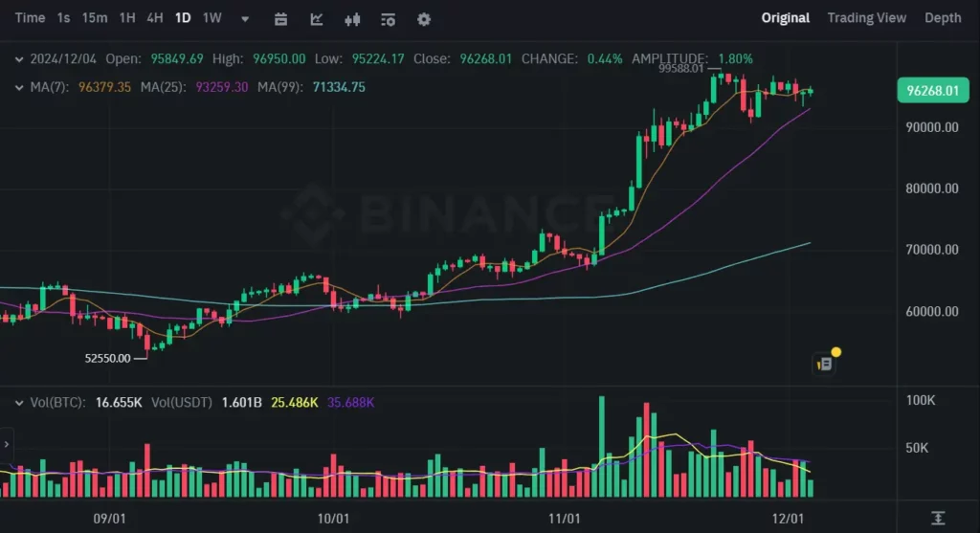Collapse the Vol(BTC) indicator chevron

pos(19,403)
